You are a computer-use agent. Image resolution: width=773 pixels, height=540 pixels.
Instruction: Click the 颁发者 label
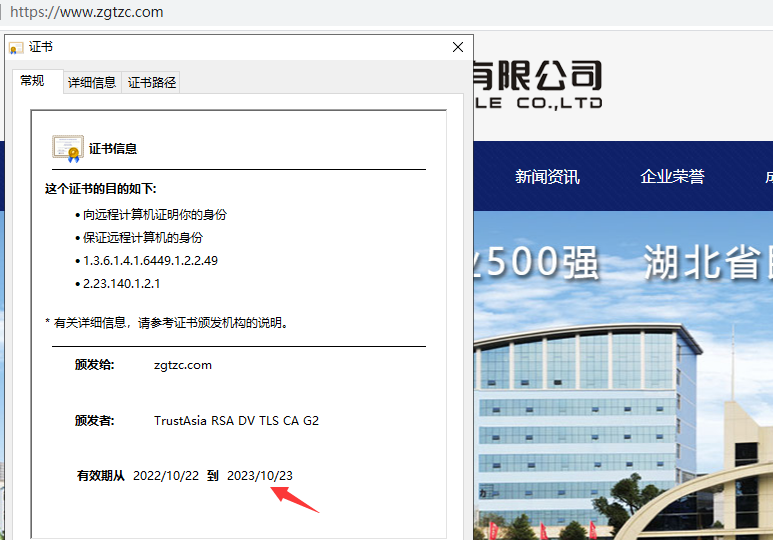95,421
